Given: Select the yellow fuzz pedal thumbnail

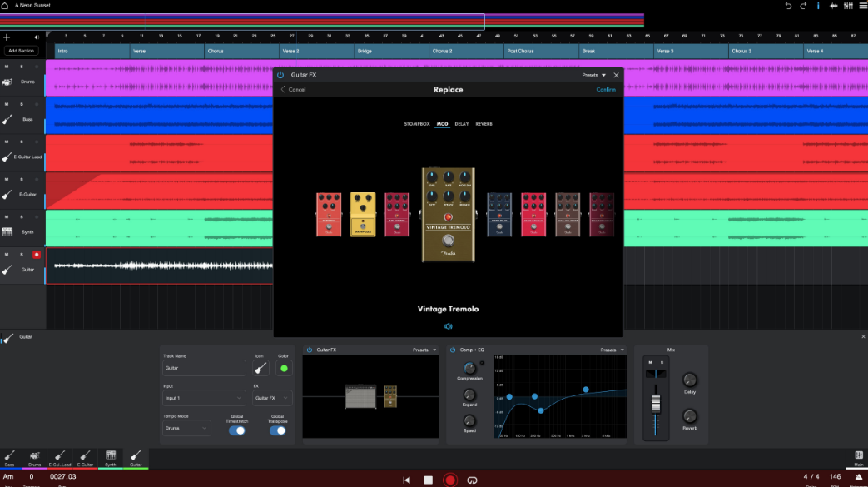Looking at the screenshot, I should (x=363, y=215).
